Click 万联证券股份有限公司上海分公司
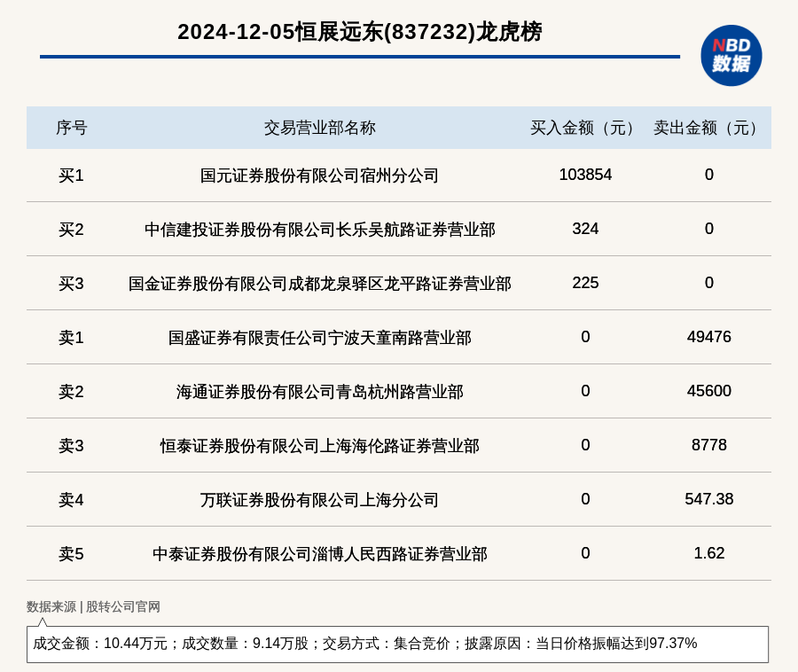This screenshot has width=798, height=672. (319, 500)
